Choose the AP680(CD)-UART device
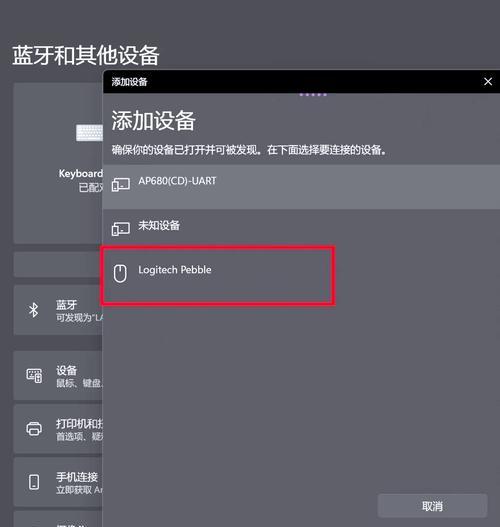The height and width of the screenshot is (527, 500). tap(301, 187)
